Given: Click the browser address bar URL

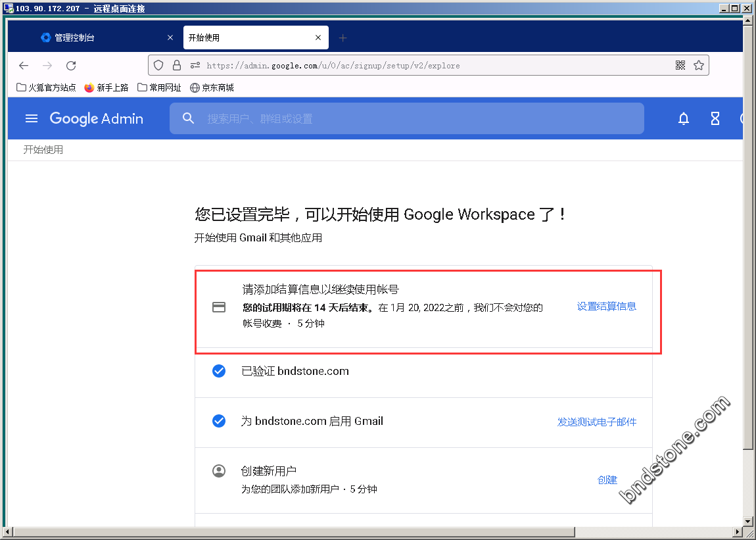Looking at the screenshot, I should [x=333, y=66].
